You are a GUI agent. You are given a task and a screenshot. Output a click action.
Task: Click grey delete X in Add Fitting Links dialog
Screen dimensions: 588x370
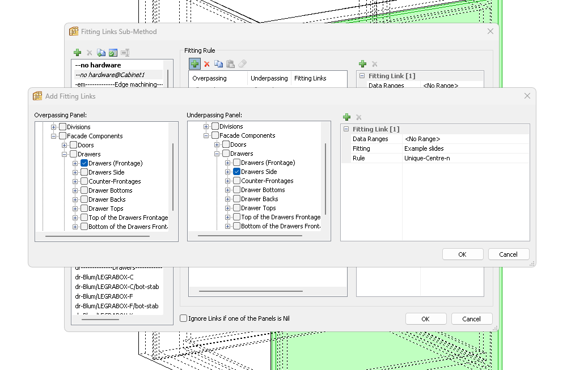click(x=358, y=117)
